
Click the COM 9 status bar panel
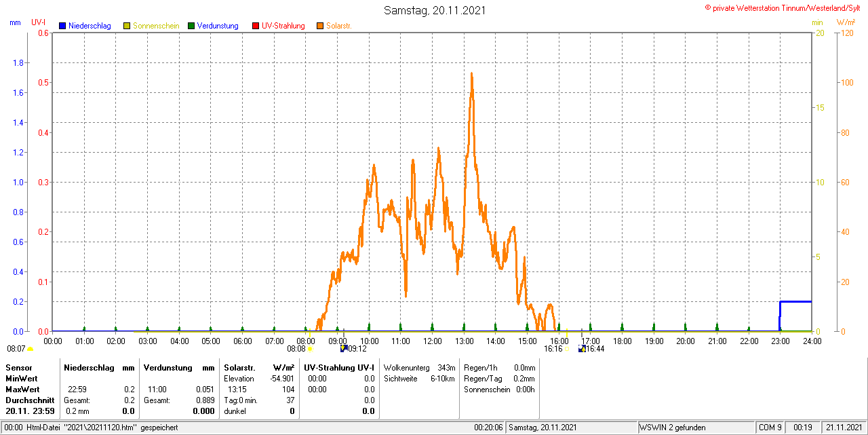point(770,428)
